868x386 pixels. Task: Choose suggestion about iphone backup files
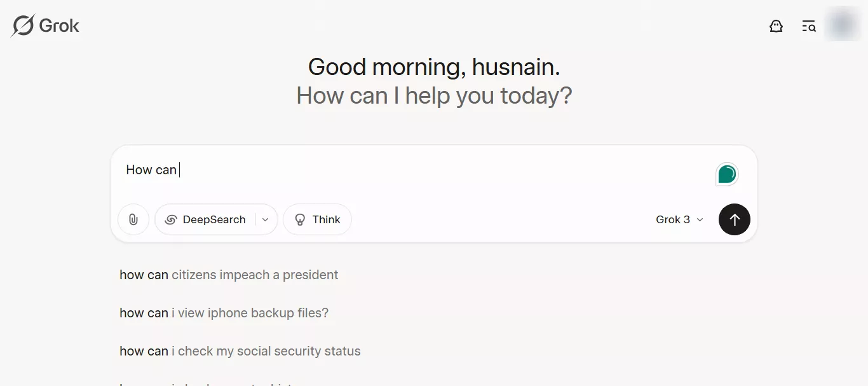point(224,313)
